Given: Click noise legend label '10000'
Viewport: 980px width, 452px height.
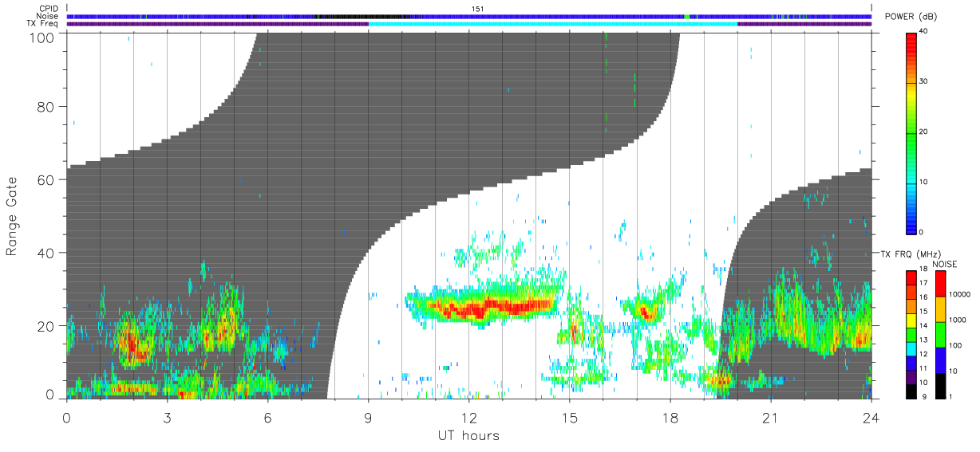Looking at the screenshot, I should tap(960, 294).
